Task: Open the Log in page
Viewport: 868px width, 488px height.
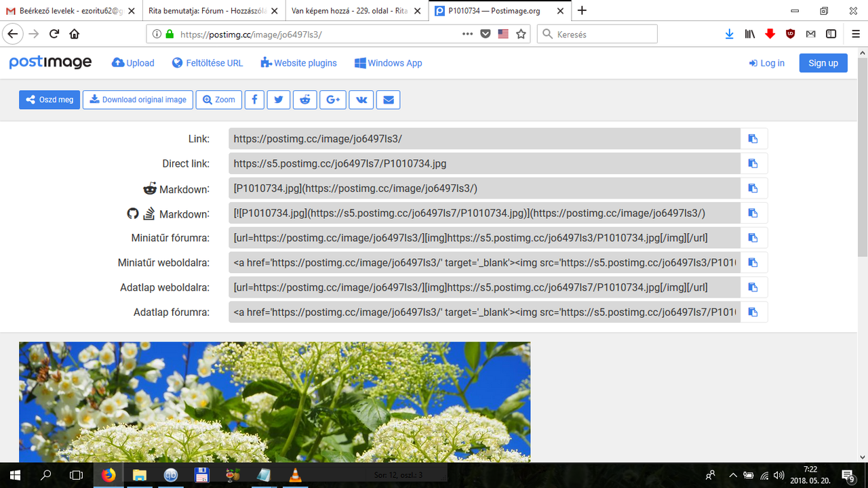Action: (x=766, y=62)
